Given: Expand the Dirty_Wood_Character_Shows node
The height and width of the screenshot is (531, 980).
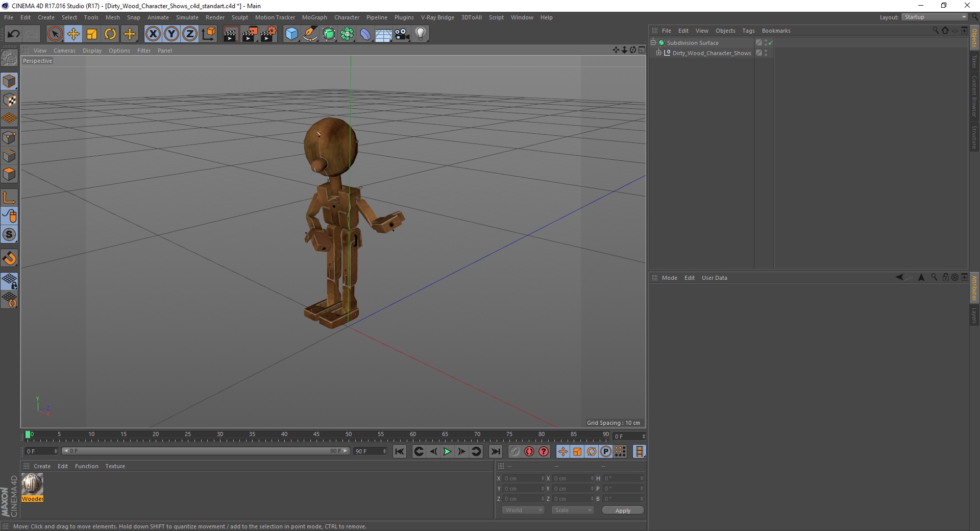Looking at the screenshot, I should pyautogui.click(x=659, y=53).
